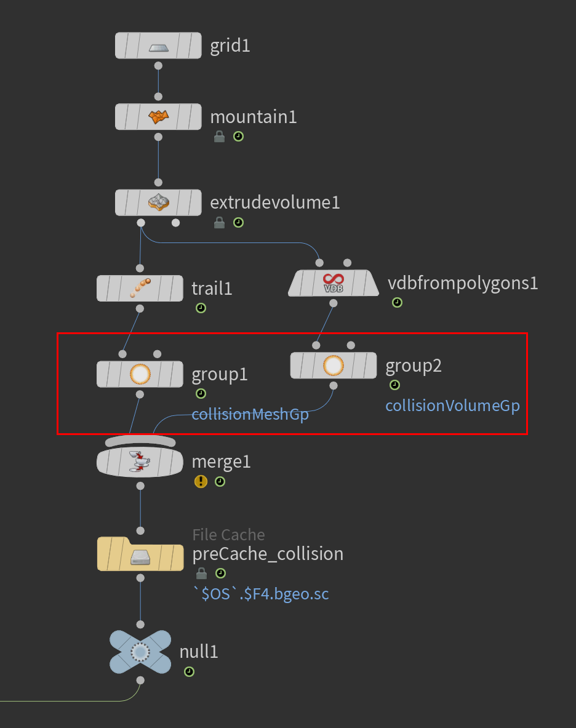Click the lock badge under mountain1
The image size is (576, 728).
click(220, 137)
